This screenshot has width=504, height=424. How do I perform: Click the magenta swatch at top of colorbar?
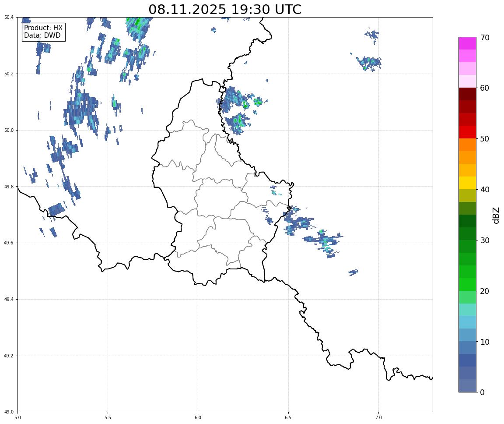click(467, 43)
